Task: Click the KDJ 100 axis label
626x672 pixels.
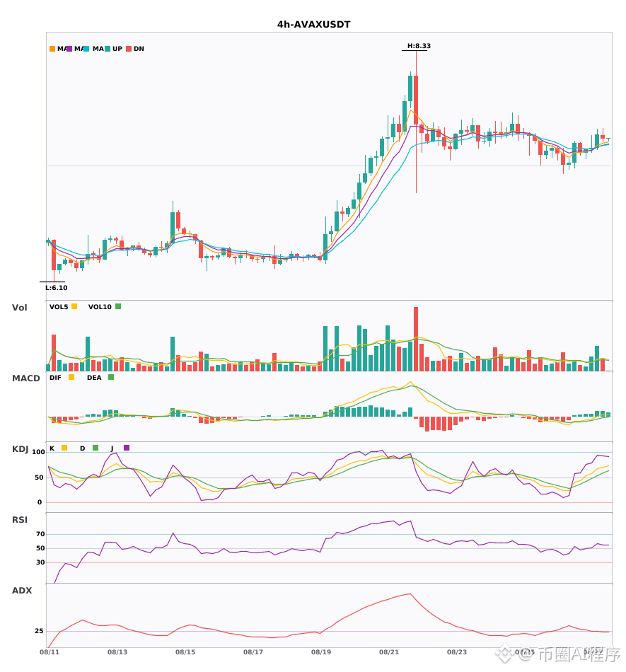Action: [x=38, y=452]
